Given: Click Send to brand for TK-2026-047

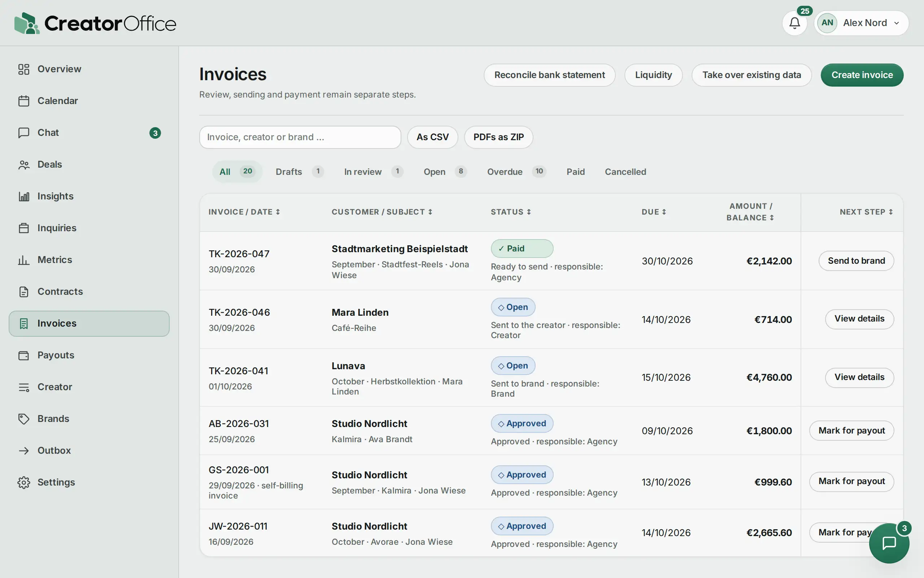Looking at the screenshot, I should [x=856, y=261].
